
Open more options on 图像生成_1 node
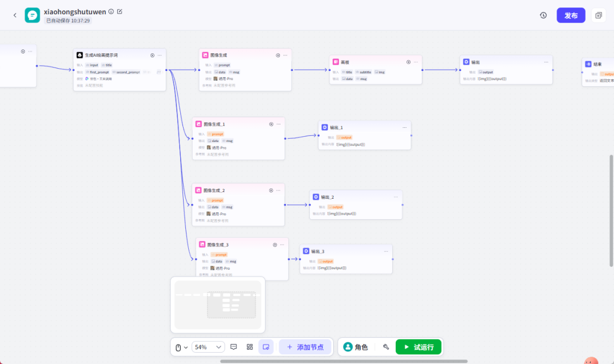[279, 124]
